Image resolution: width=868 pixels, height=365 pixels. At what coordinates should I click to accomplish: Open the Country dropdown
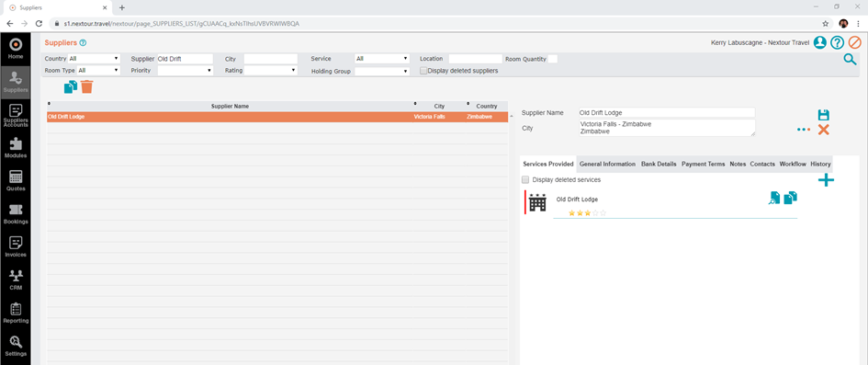tap(94, 58)
